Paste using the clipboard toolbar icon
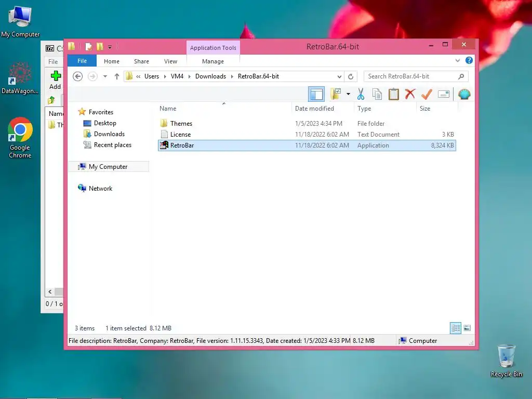532x399 pixels. [394, 94]
